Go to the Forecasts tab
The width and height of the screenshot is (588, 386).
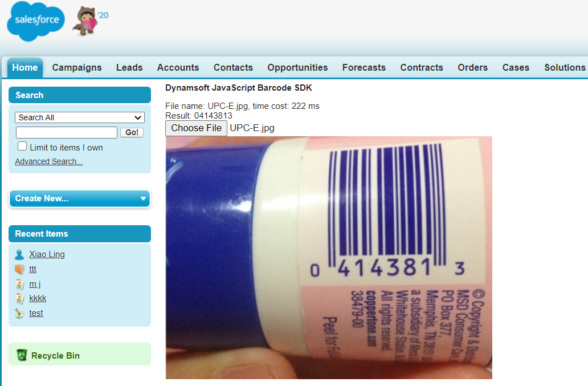[364, 67]
